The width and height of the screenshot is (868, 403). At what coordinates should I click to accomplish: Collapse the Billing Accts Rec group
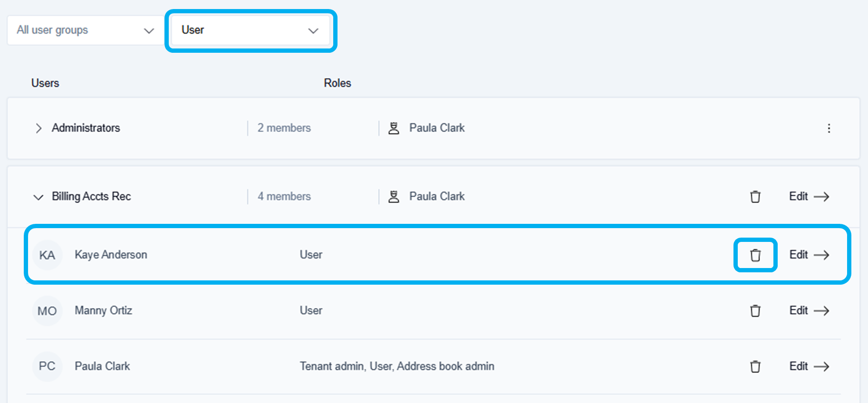(39, 197)
